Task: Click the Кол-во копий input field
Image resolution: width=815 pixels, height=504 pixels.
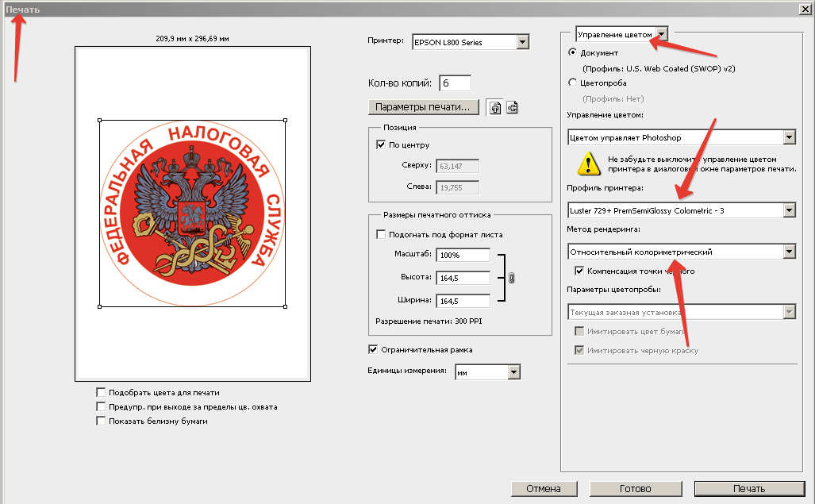Action: [x=455, y=83]
